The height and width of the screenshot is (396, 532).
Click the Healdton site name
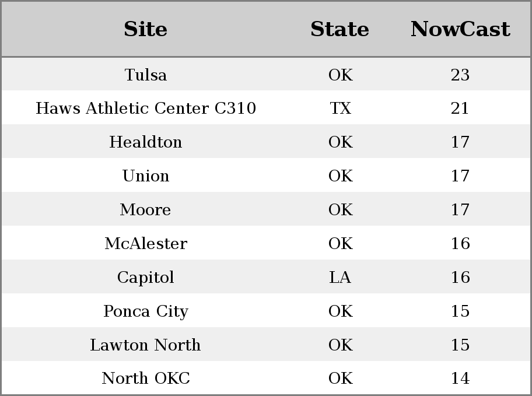[146, 142]
